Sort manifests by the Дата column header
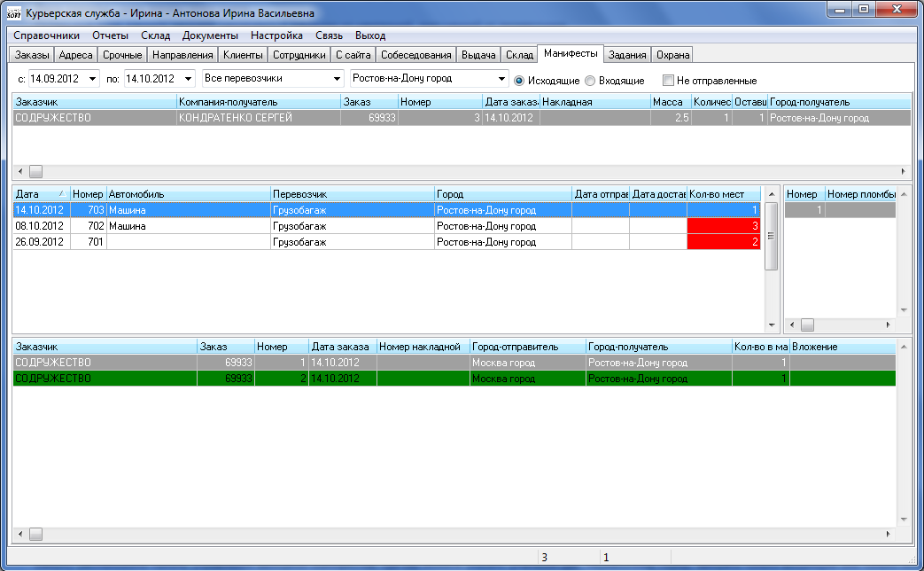 42,194
